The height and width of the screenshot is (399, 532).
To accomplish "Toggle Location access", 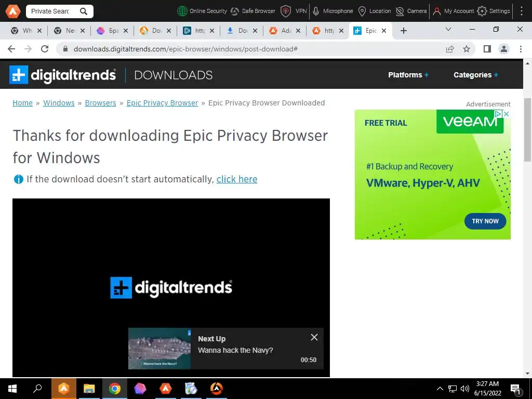I will (375, 11).
